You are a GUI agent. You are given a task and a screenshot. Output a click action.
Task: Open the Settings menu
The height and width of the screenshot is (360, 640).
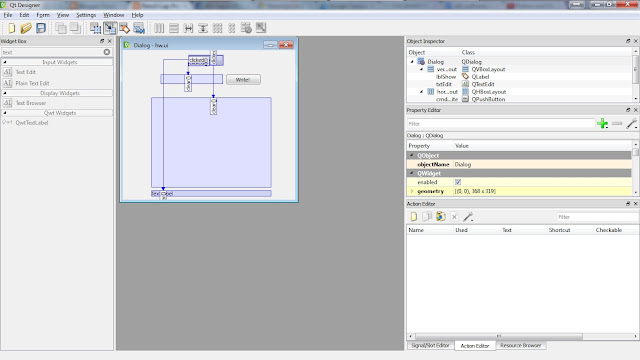(x=86, y=15)
